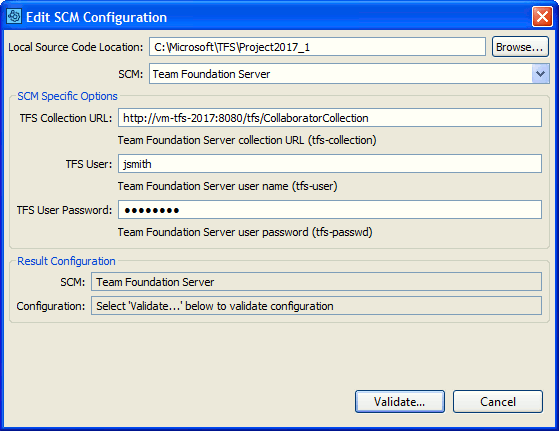Open the SCM dropdown arrow
This screenshot has width=559, height=431.
pos(540,74)
